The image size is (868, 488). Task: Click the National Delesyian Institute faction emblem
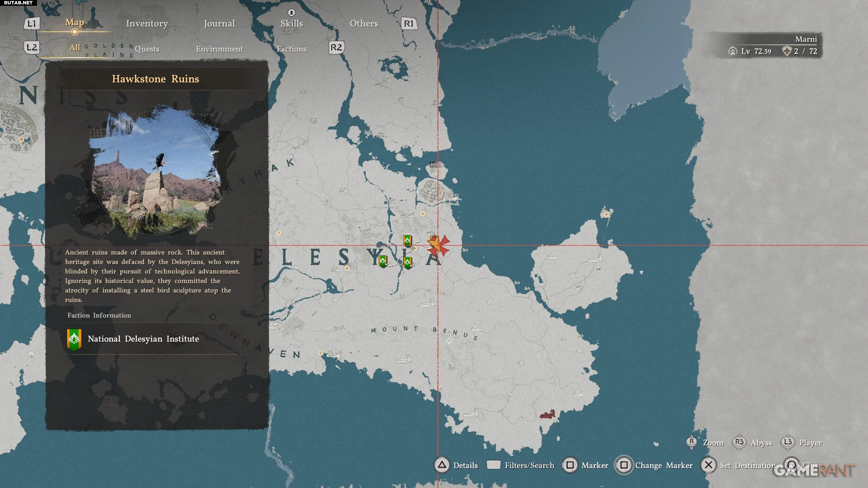(x=74, y=340)
